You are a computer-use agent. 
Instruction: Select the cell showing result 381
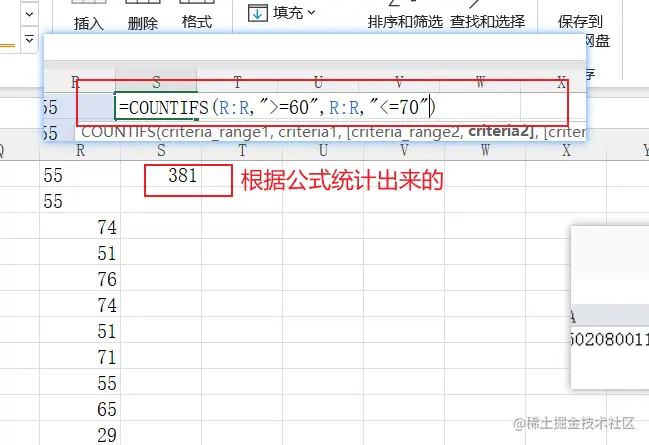point(161,175)
